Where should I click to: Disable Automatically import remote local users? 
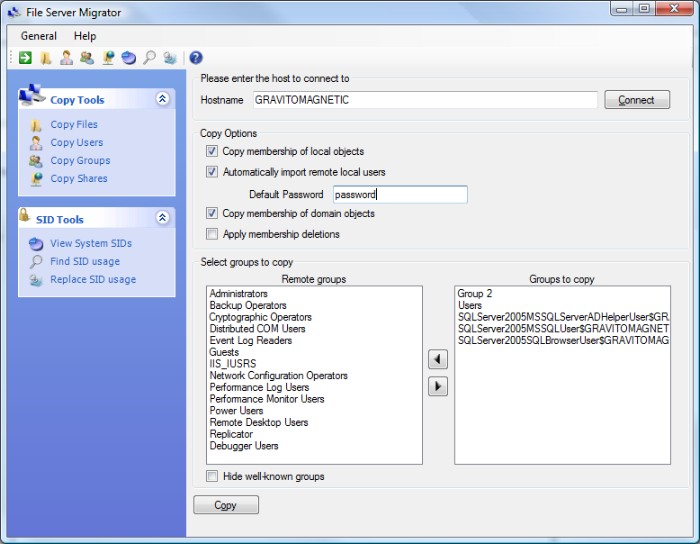(211, 172)
